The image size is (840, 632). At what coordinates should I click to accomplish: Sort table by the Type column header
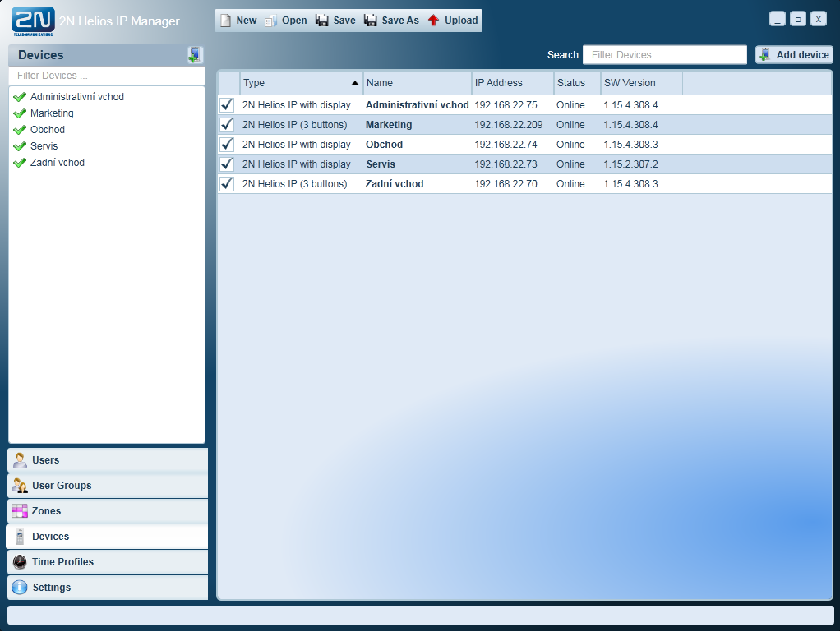point(301,83)
